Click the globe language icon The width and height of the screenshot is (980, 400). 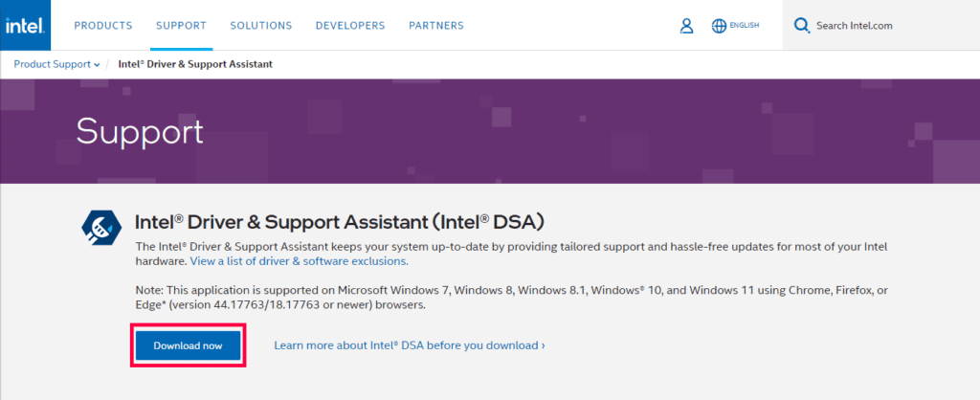[719, 26]
